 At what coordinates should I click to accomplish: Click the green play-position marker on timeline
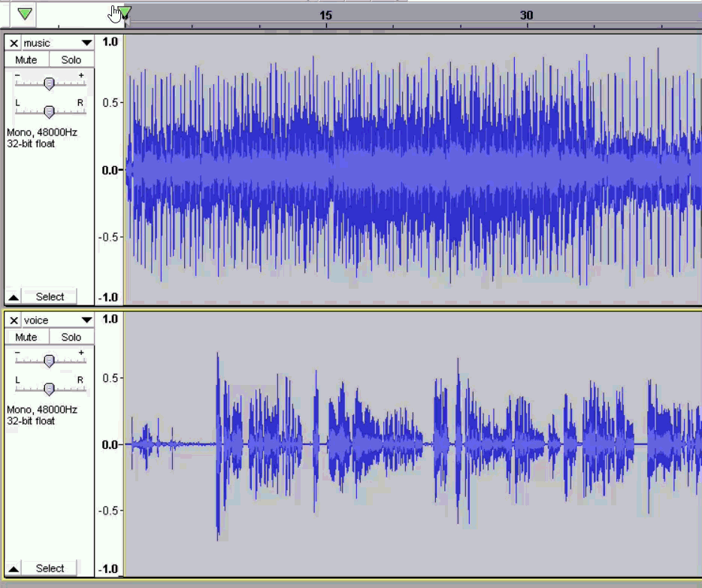[x=125, y=12]
